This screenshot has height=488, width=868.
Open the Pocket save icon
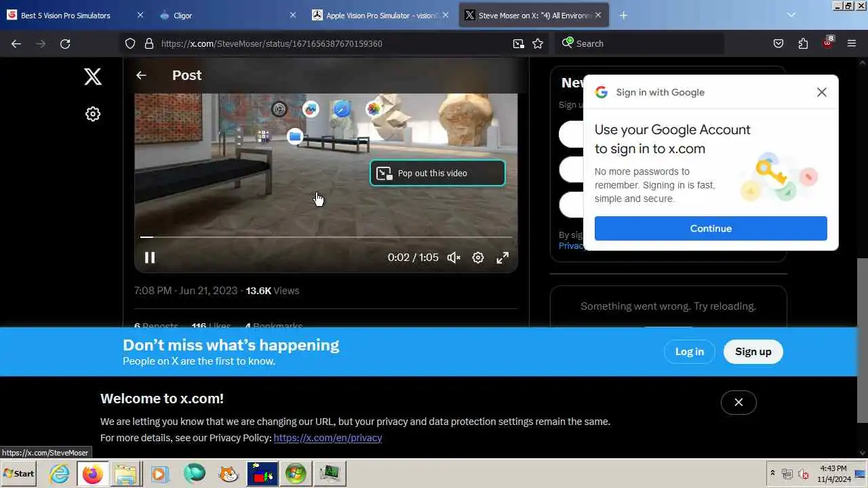(778, 43)
